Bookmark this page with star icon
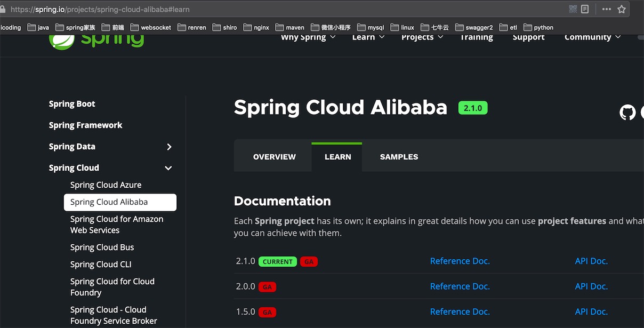644x328 pixels. click(622, 9)
